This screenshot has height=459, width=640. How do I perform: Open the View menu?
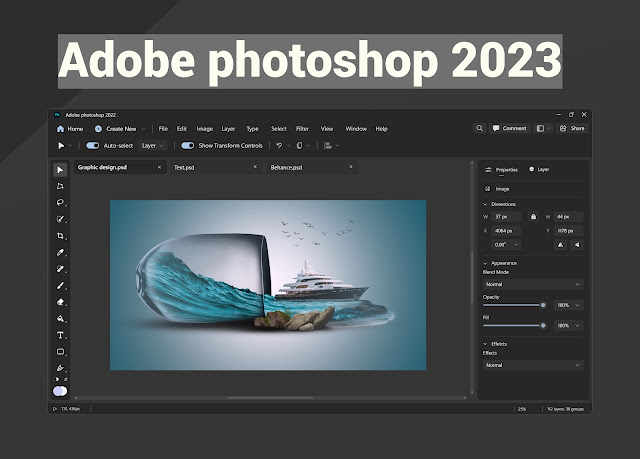(x=327, y=129)
